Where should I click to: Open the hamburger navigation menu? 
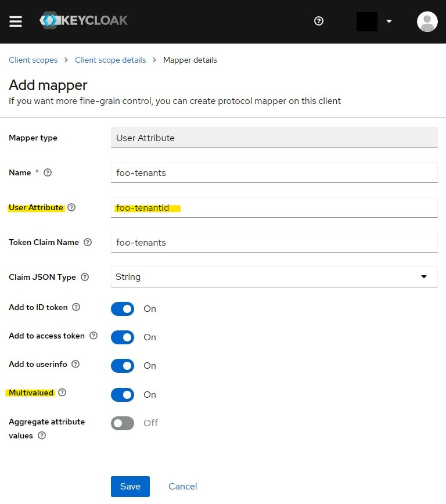pyautogui.click(x=16, y=21)
